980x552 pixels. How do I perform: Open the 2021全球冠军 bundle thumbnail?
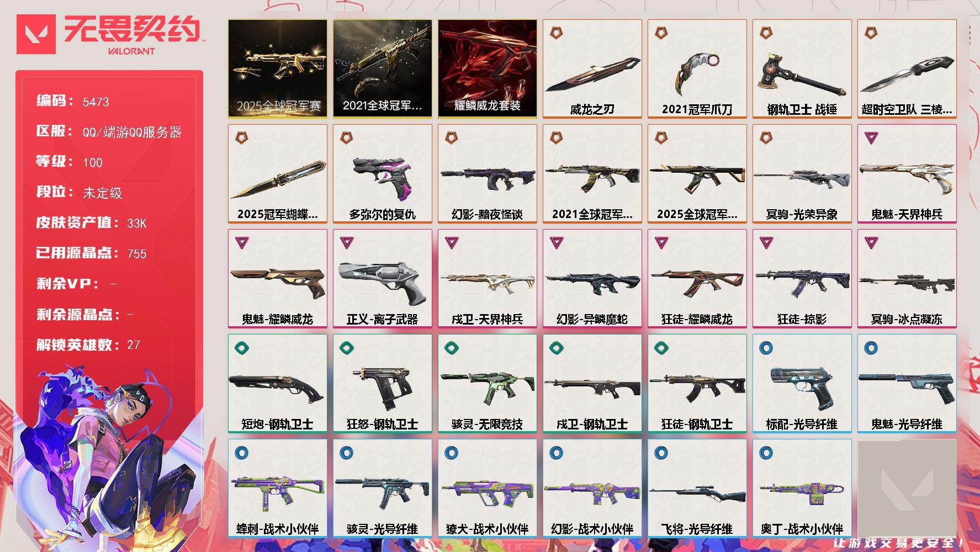point(382,69)
